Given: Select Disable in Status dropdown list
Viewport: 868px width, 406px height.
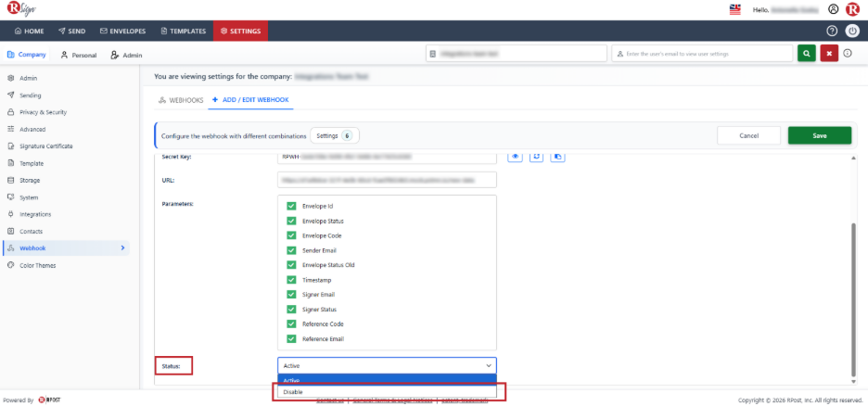Looking at the screenshot, I should (x=387, y=391).
